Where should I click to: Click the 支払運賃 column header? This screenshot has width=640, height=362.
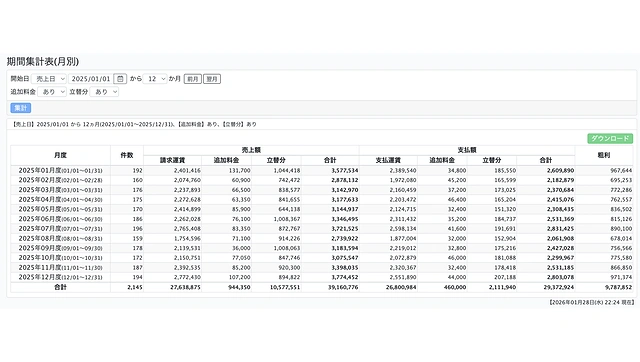pos(388,160)
